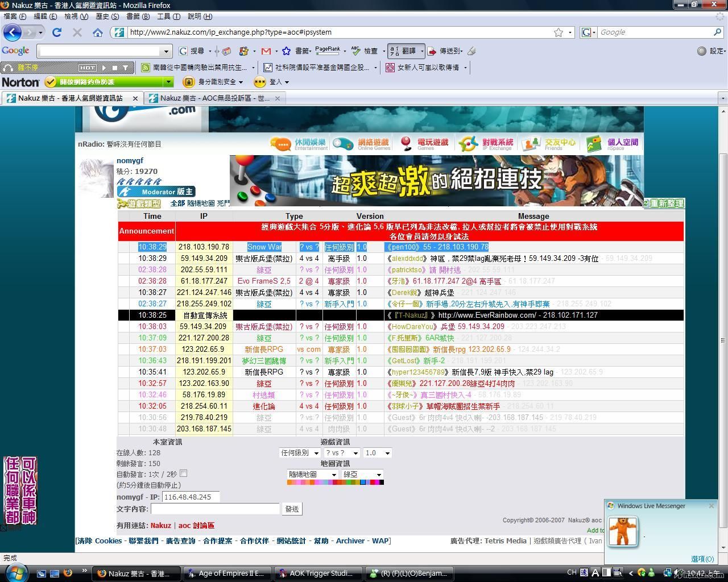Click the 文字內容 message input field
Viewport: 728px width, 582px height.
click(x=215, y=509)
